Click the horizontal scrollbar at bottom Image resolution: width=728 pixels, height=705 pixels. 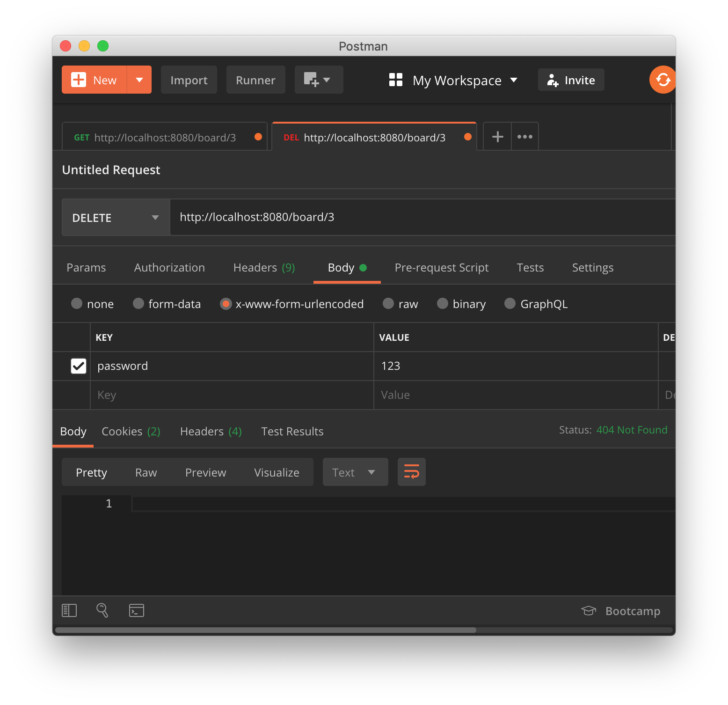click(266, 630)
